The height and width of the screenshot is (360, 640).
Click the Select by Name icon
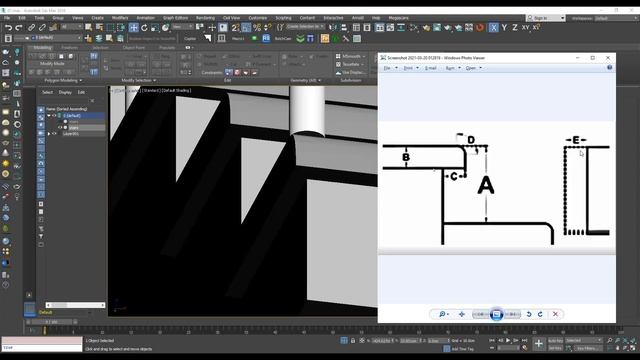(99, 28)
